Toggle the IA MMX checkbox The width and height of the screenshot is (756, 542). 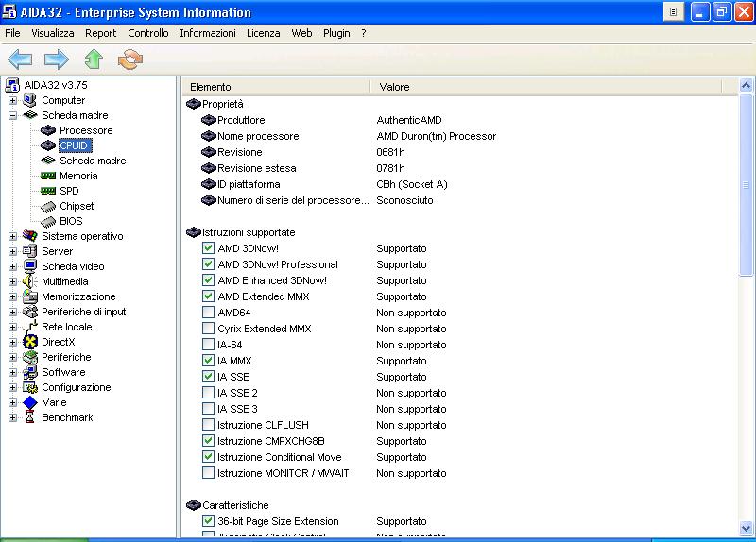coord(208,361)
